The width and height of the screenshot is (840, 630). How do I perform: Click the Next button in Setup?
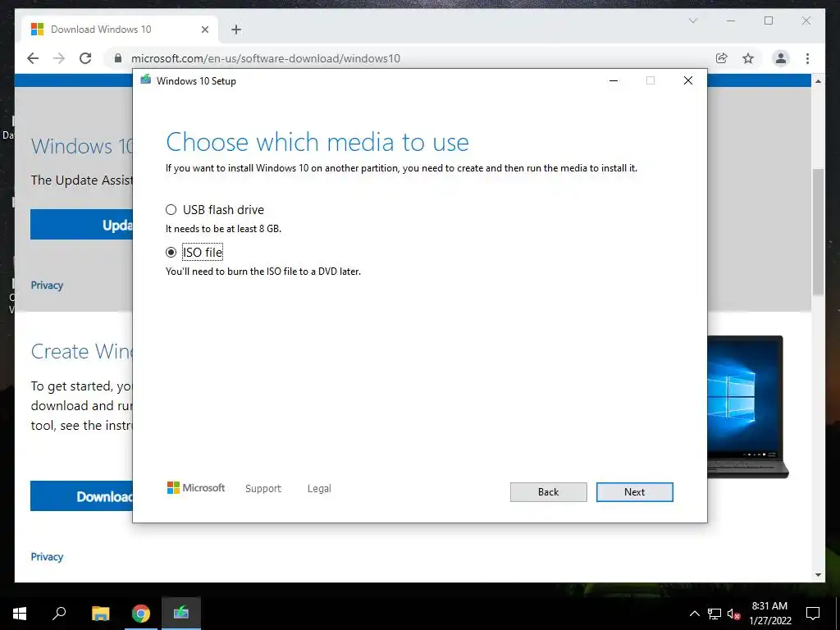click(x=634, y=492)
